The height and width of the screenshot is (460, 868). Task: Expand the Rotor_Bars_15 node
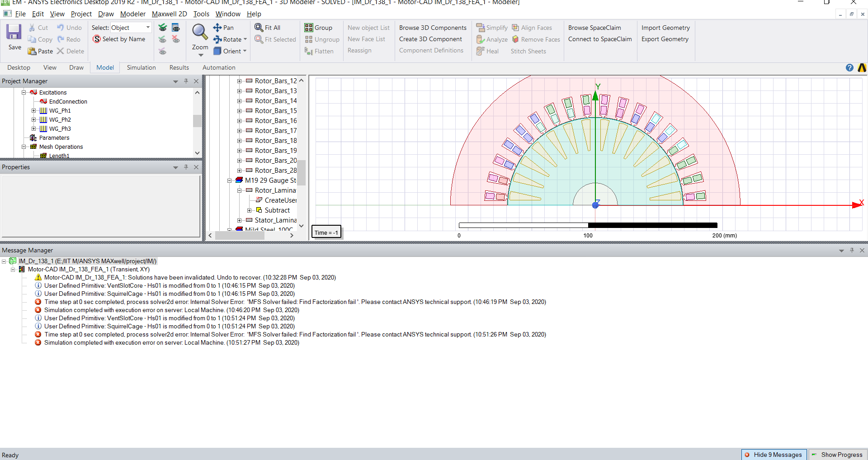pyautogui.click(x=239, y=111)
